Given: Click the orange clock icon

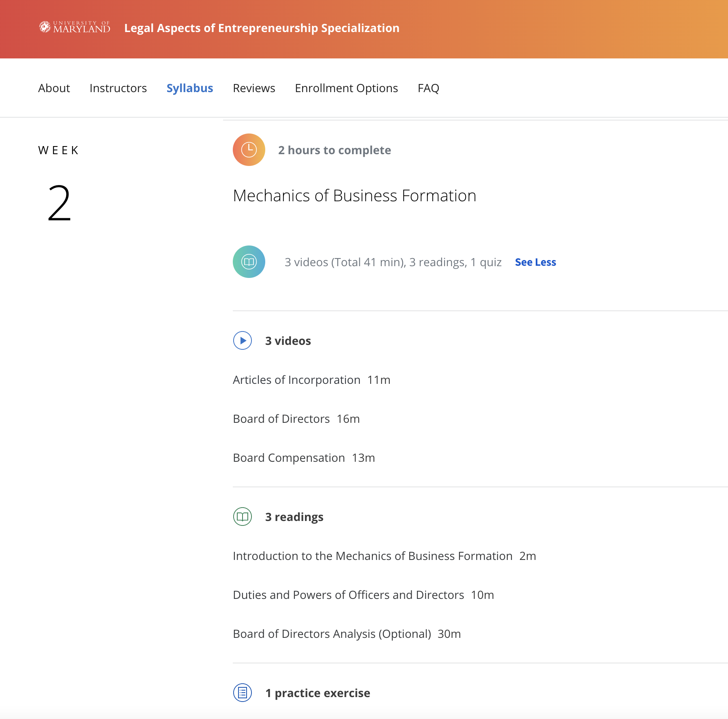Looking at the screenshot, I should (x=249, y=150).
